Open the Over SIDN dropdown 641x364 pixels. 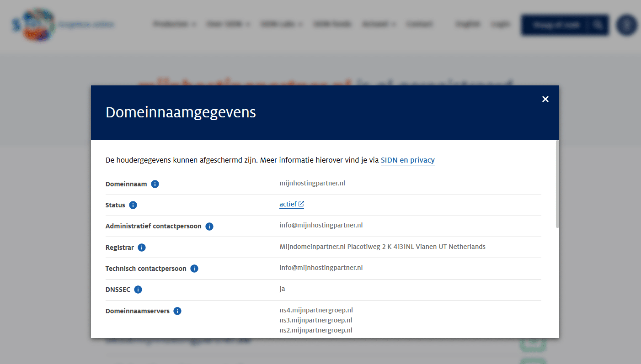click(x=228, y=24)
